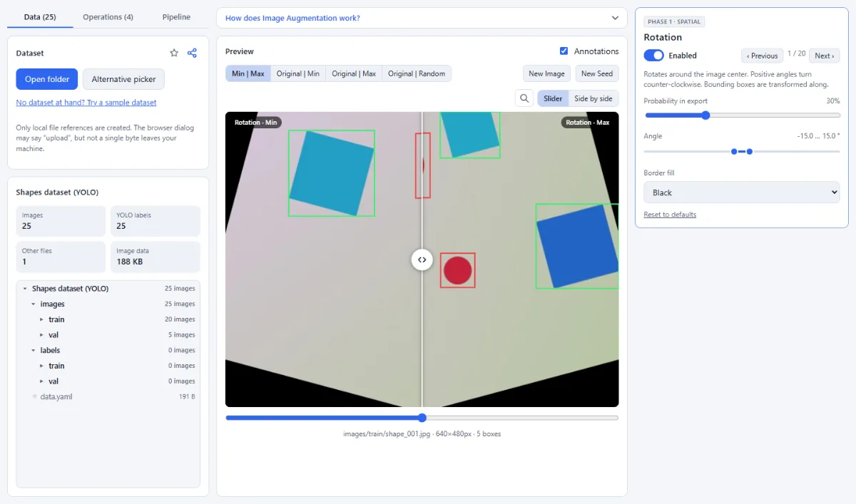856x504 pixels.
Task: Click the PHASE 1 · SPATIAL badge
Action: pos(674,22)
